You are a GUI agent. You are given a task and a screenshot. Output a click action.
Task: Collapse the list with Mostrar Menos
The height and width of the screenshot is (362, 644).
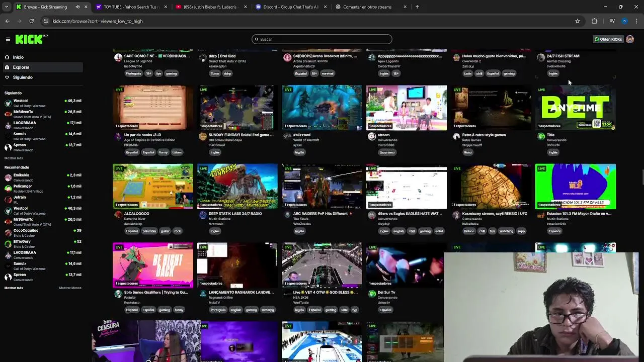coord(70,288)
